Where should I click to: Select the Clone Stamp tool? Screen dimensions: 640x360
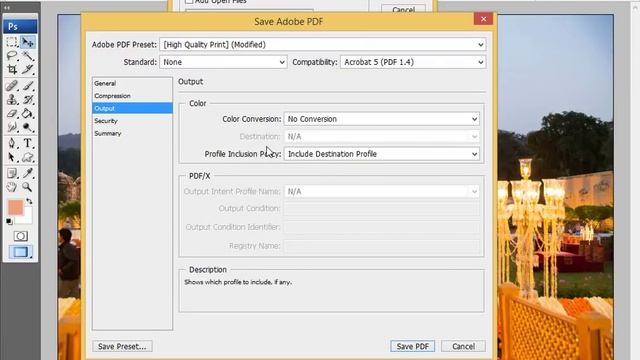[12, 100]
